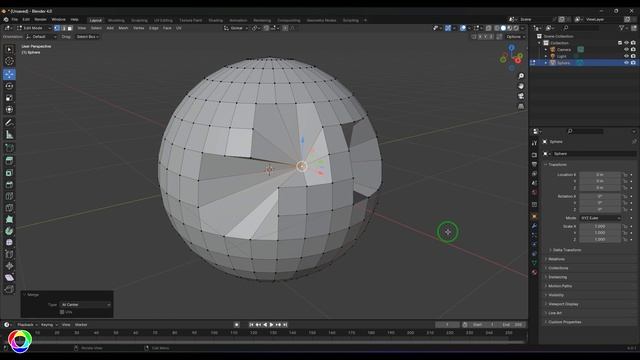Viewport: 640px width, 360px height.
Task: Select the Inset Faces tool
Action: point(9,173)
